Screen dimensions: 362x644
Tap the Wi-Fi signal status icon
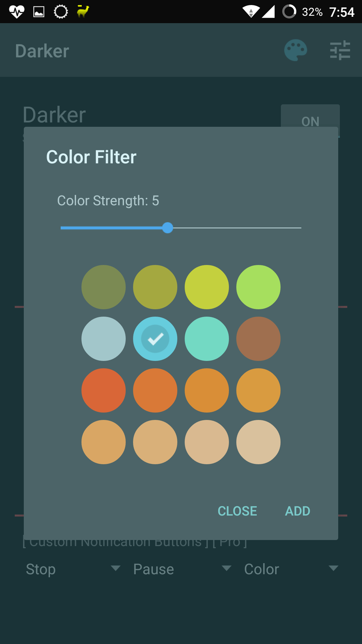click(x=251, y=12)
